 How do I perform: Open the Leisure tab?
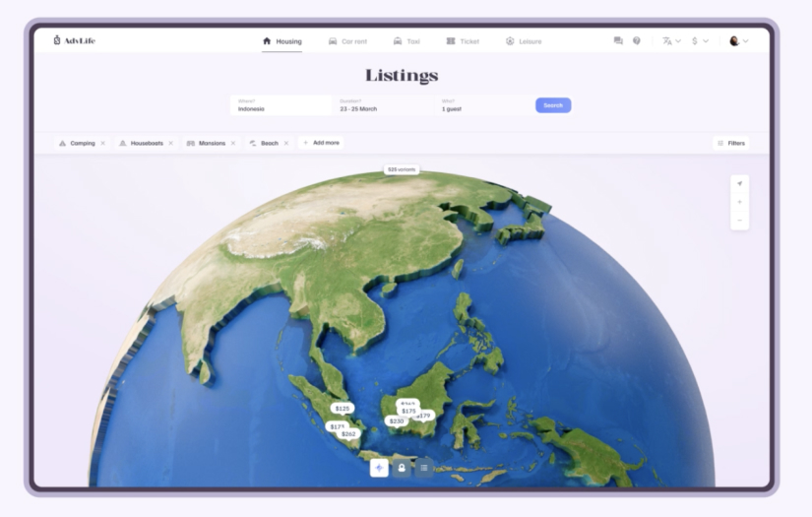click(x=524, y=41)
